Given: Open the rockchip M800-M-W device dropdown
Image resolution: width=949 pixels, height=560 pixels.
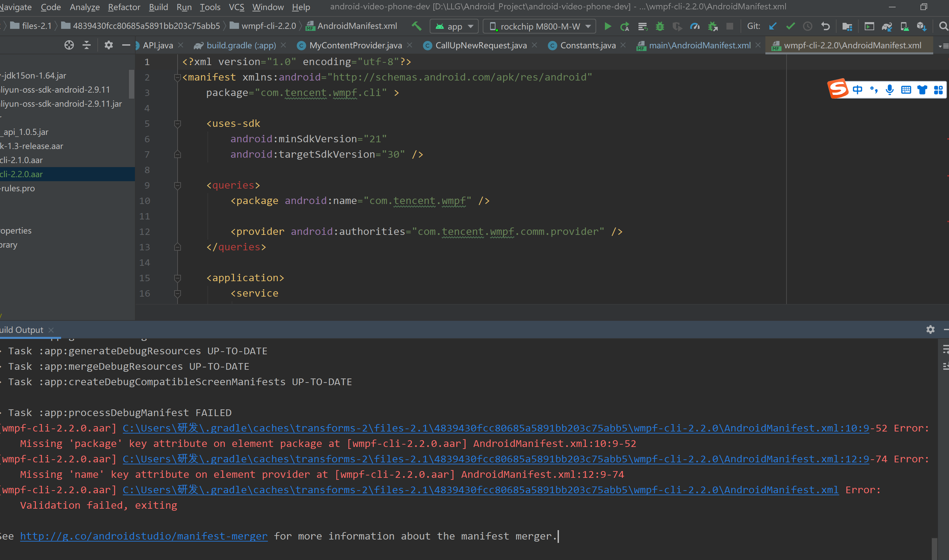Looking at the screenshot, I should pos(539,26).
